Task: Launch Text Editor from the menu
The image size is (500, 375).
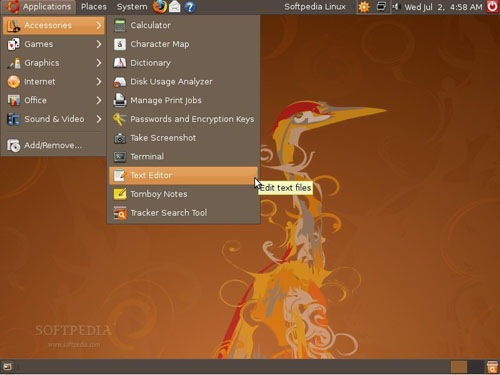Action: pos(183,175)
